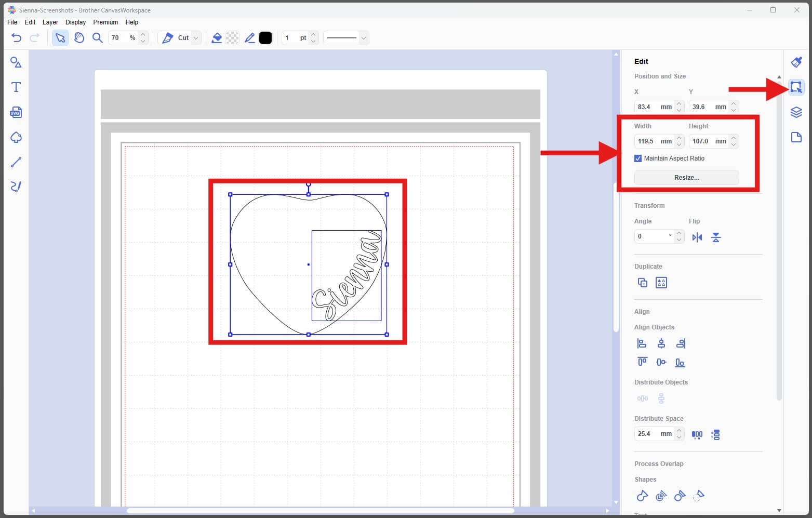Screen dimensions: 812x518
Task: Flip the object vertically
Action: click(716, 237)
